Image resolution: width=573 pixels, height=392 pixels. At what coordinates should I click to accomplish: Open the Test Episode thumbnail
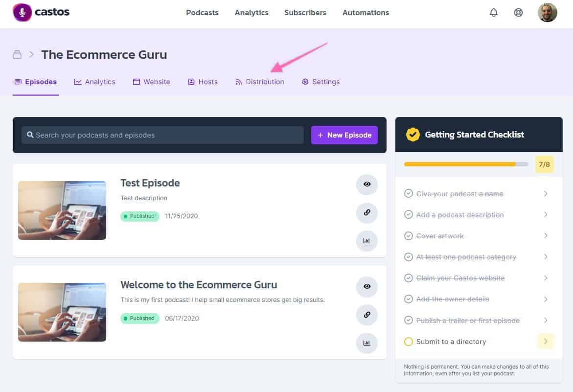62,210
